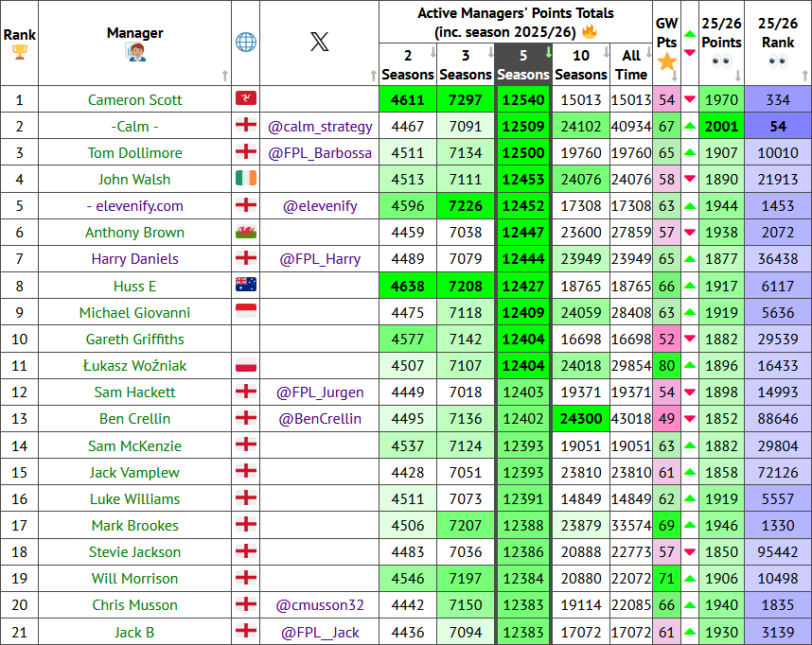The image size is (812, 645).
Task: Sort by the 25/26 Rank column
Action: coord(778,43)
